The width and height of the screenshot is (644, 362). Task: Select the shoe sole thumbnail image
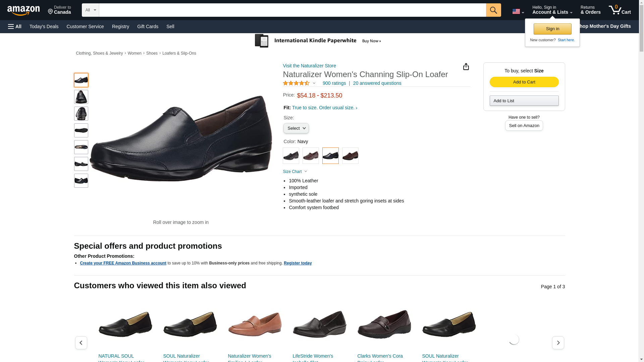pyautogui.click(x=81, y=130)
